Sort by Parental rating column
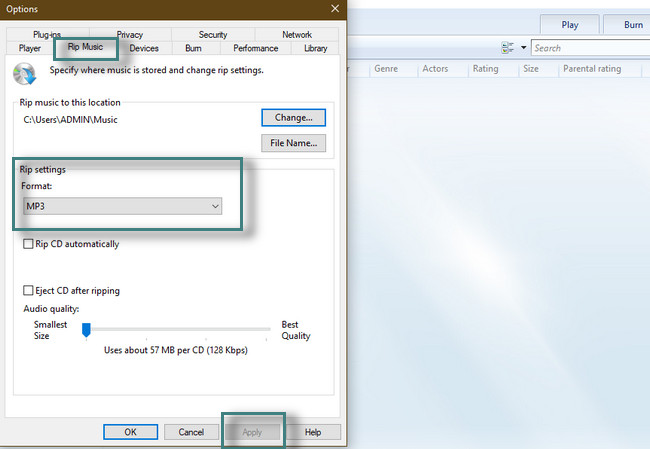650x449 pixels. pyautogui.click(x=592, y=69)
